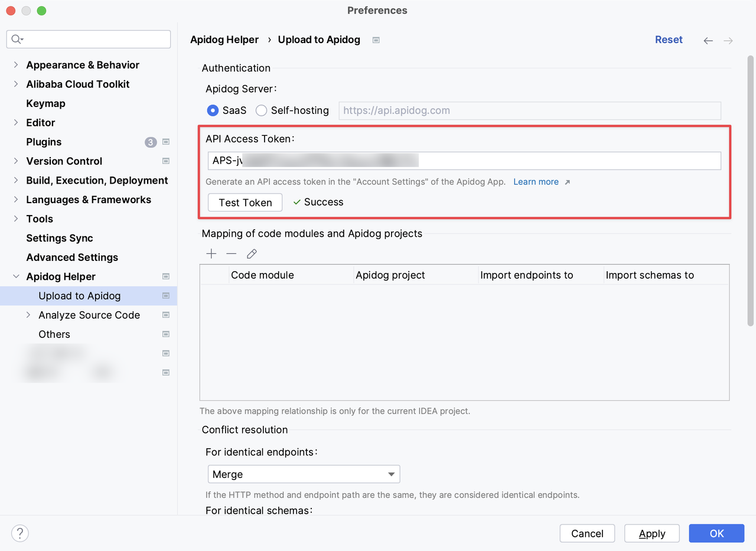Open Advanced Settings page
The width and height of the screenshot is (756, 551).
click(72, 257)
